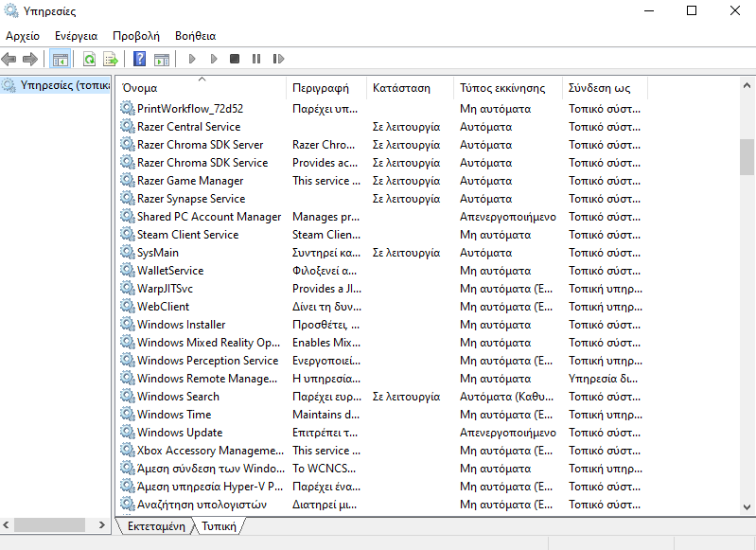The width and height of the screenshot is (756, 550).
Task: Click the Restart service toolbar icon
Action: point(278,60)
